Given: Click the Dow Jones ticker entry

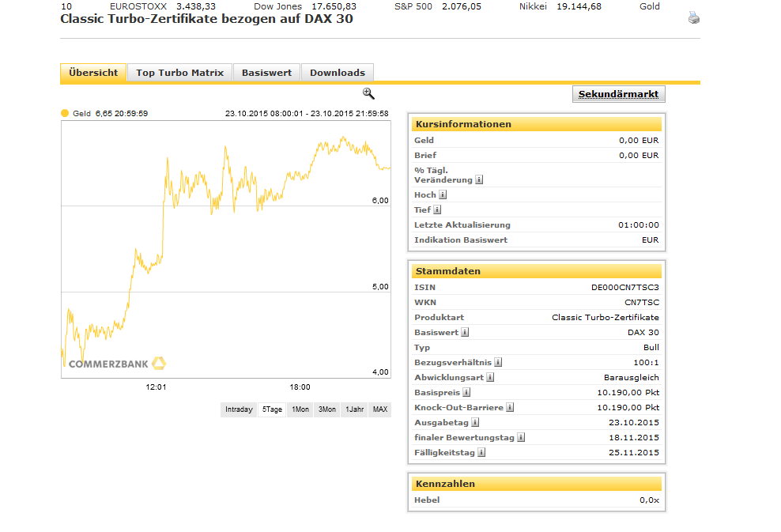Looking at the screenshot, I should coord(305,6).
